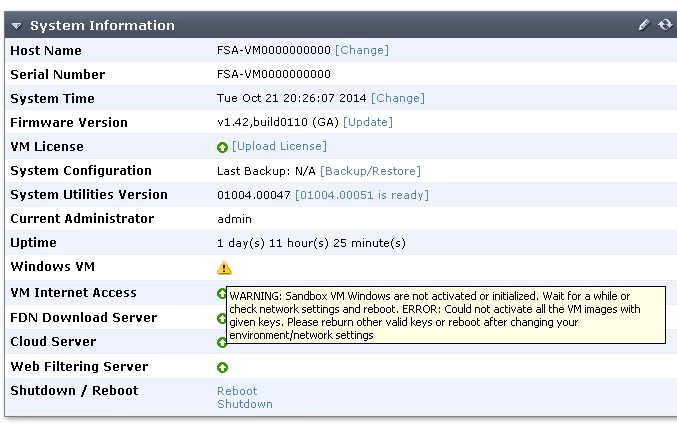Select the System Information panel title
Viewport: 677px width, 429px height.
pyautogui.click(x=102, y=25)
